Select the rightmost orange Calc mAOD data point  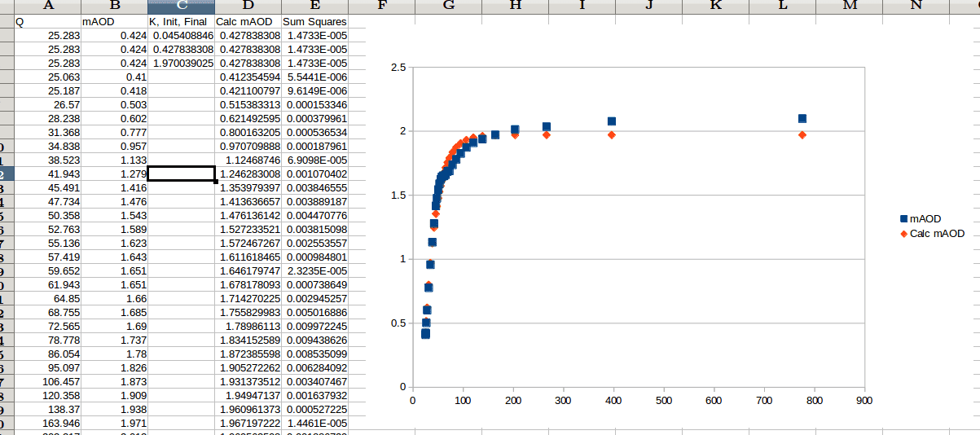click(x=802, y=134)
